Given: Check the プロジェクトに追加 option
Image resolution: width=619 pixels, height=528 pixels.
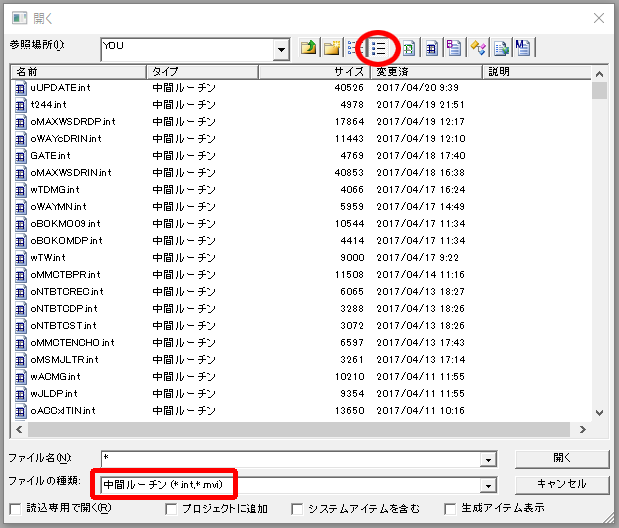Looking at the screenshot, I should click(171, 508).
